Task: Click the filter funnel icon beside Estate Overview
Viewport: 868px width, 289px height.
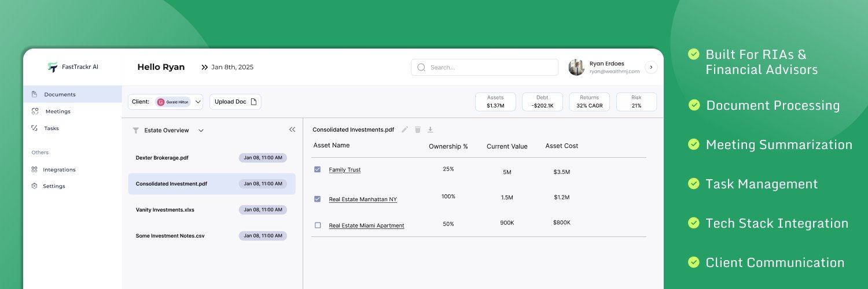Action: 136,131
